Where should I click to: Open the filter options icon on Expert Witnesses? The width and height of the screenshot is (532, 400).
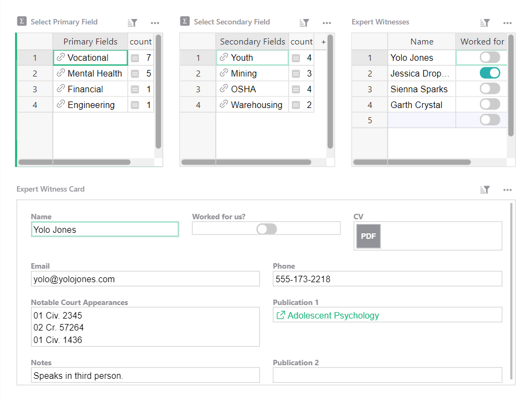point(484,22)
